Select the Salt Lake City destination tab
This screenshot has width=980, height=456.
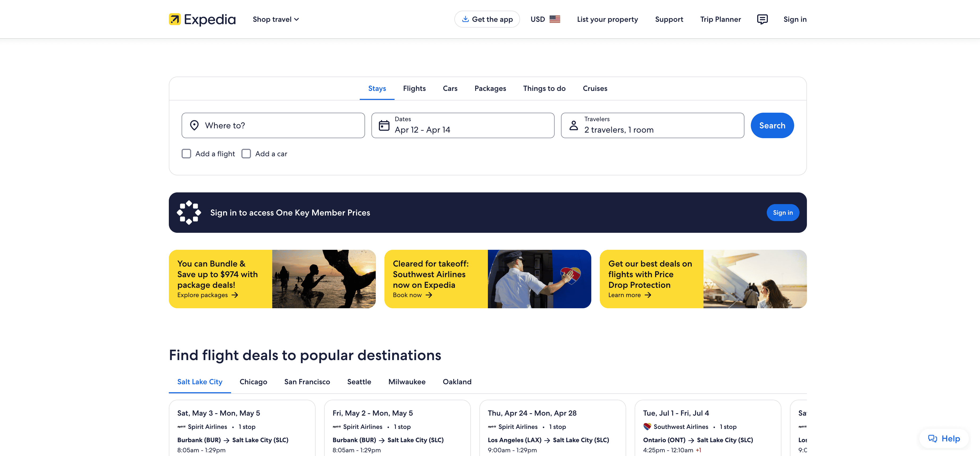(200, 381)
